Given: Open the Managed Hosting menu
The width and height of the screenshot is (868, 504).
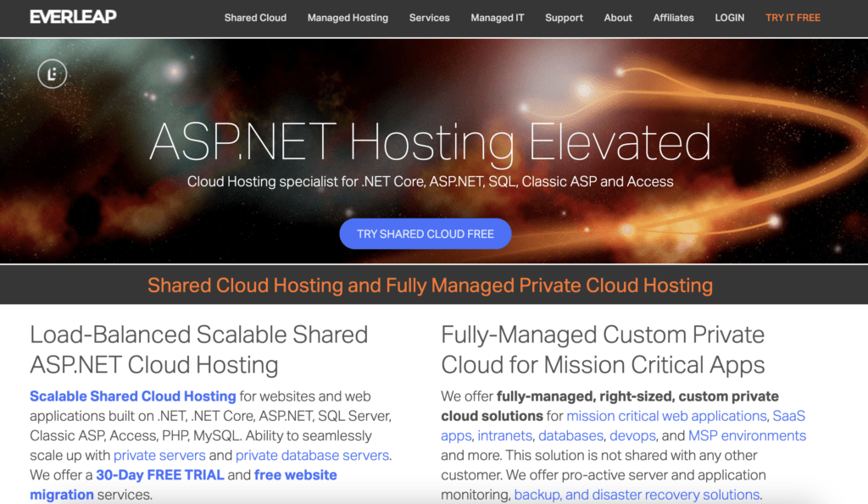Looking at the screenshot, I should (x=348, y=18).
